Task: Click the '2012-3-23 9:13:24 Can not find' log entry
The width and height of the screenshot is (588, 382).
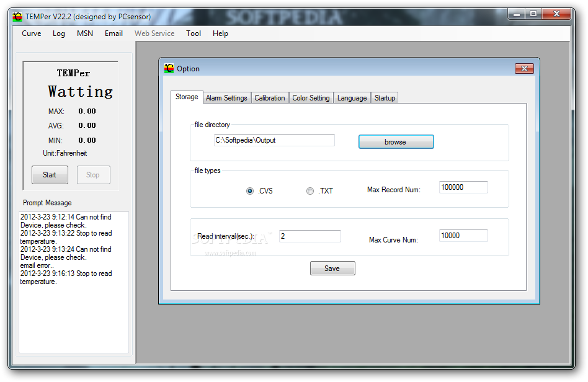Action: tap(66, 249)
